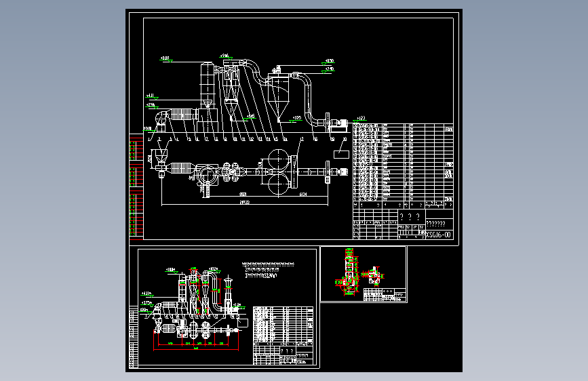The width and height of the screenshot is (588, 381).
Task: Select the parts list table in the lower-left sheet
Action: [x=283, y=326]
